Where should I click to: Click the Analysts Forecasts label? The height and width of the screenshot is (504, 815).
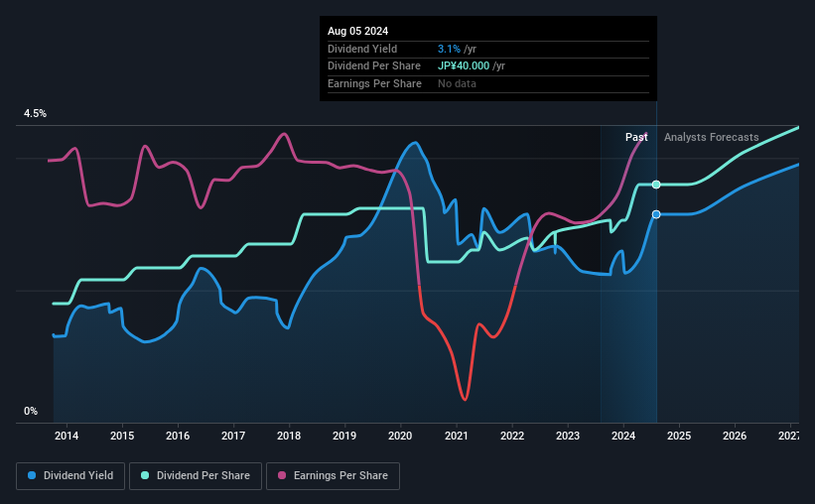[711, 137]
